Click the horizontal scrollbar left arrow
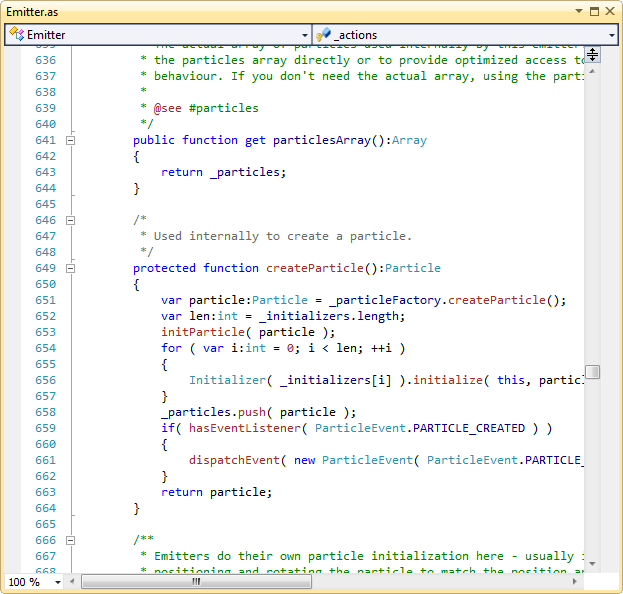 pyautogui.click(x=72, y=582)
